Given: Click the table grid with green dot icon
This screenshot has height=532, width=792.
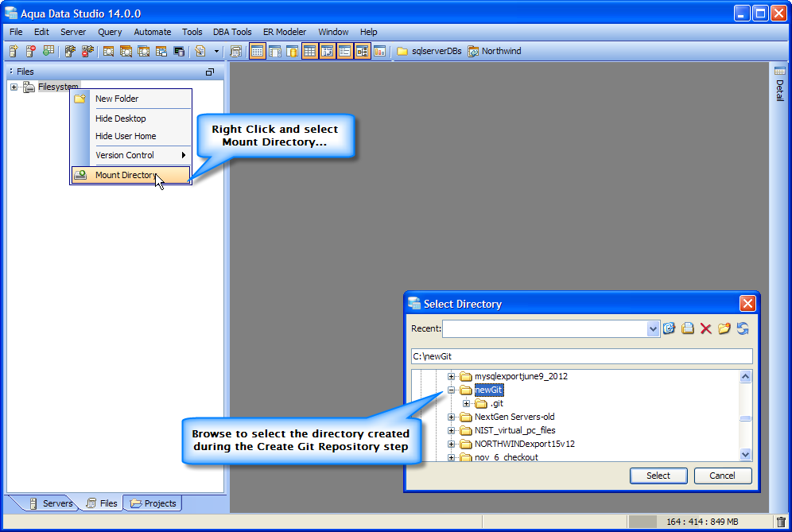Looking at the screenshot, I should coord(49,51).
